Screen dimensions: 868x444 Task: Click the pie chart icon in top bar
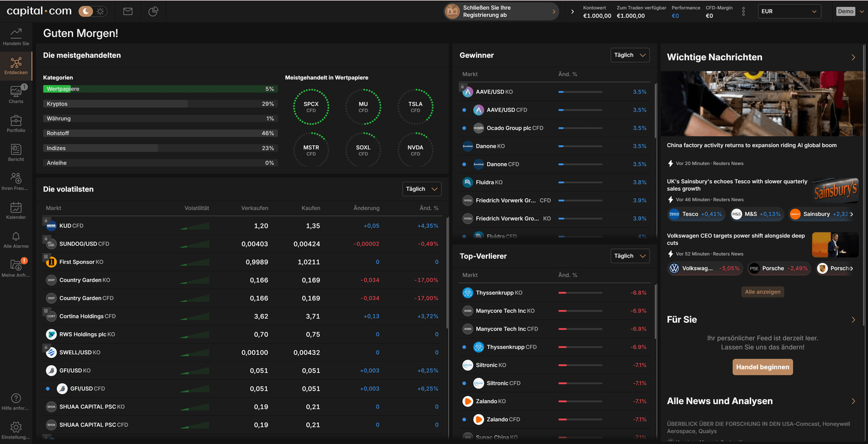click(153, 11)
